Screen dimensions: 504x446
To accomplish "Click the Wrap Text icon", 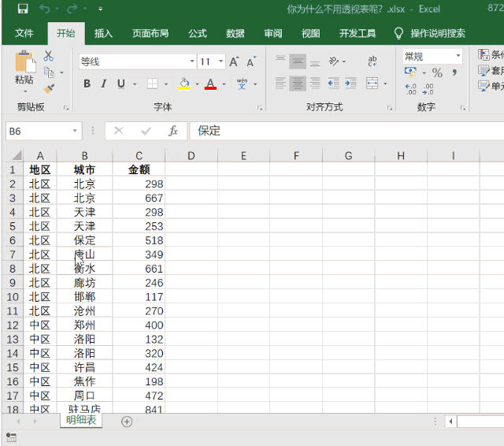I will (372, 61).
